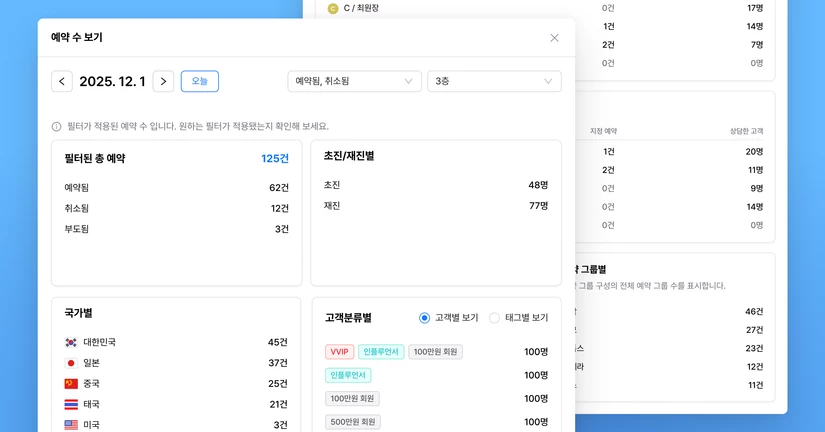Click the USA flag icon
The image size is (825, 432).
(x=71, y=425)
